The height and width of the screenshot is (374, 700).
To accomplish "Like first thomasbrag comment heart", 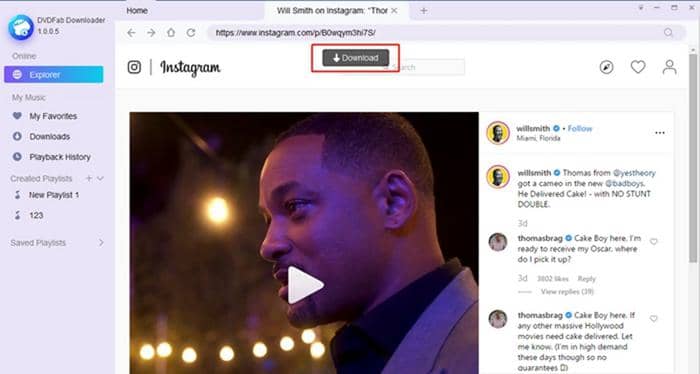I will click(x=654, y=242).
